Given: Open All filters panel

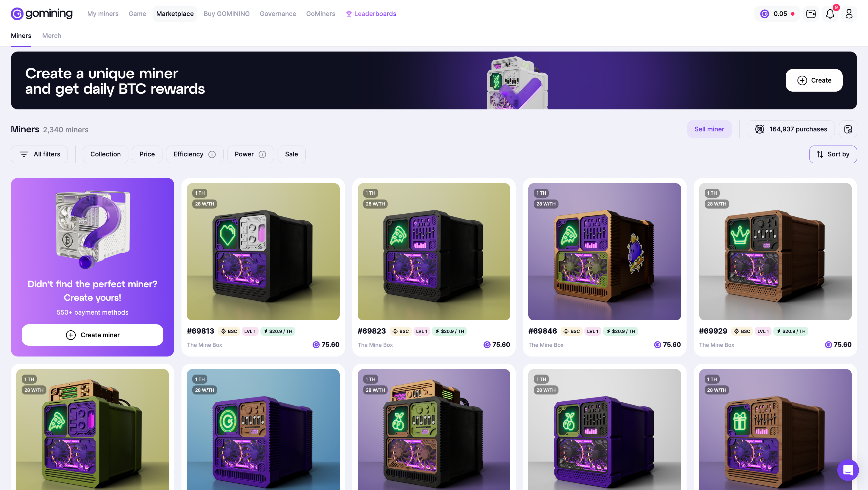Looking at the screenshot, I should [39, 154].
